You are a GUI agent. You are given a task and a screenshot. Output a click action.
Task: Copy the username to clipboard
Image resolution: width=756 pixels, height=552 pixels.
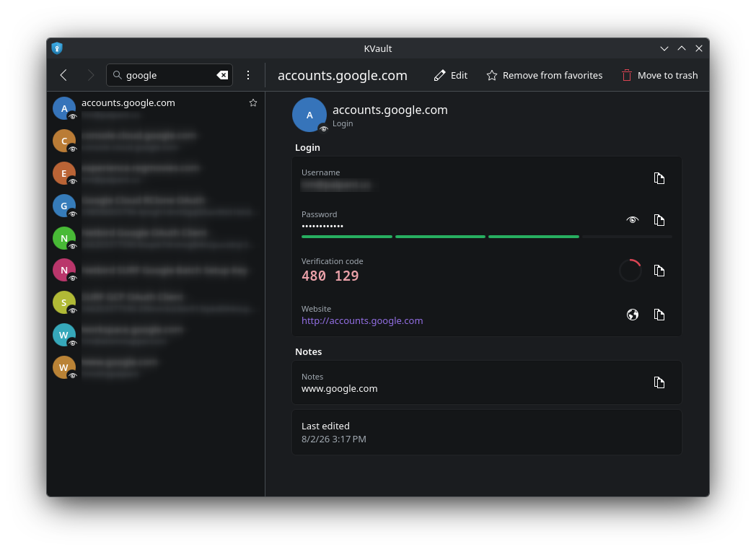click(659, 178)
